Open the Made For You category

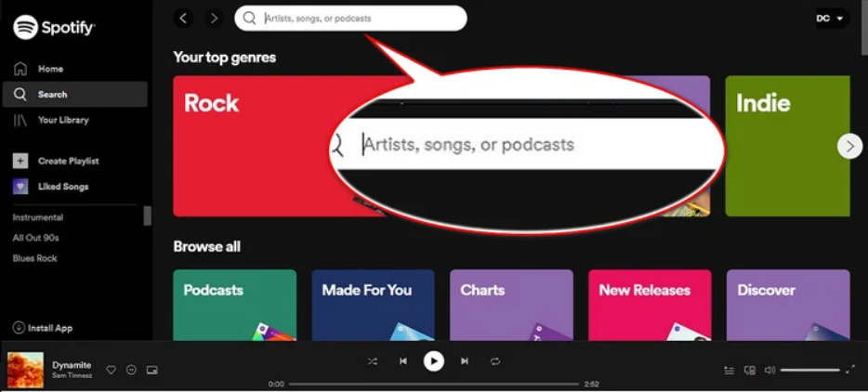[373, 305]
